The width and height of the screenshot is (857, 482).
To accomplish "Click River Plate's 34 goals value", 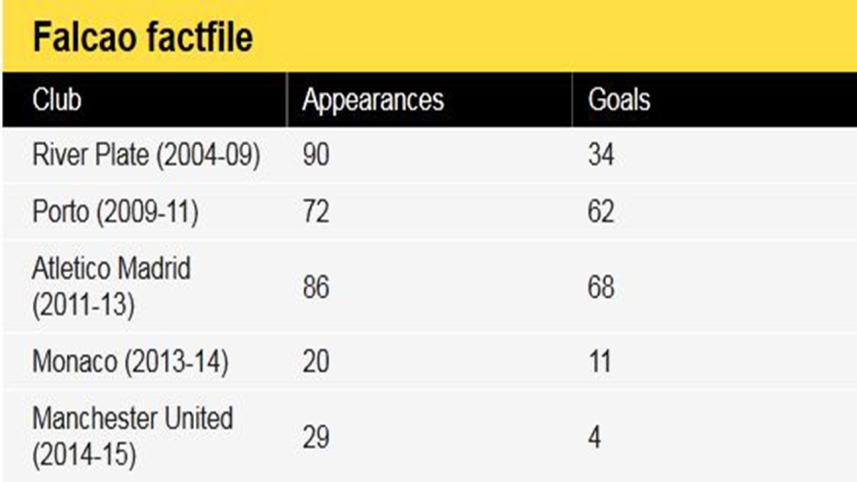I will [602, 156].
